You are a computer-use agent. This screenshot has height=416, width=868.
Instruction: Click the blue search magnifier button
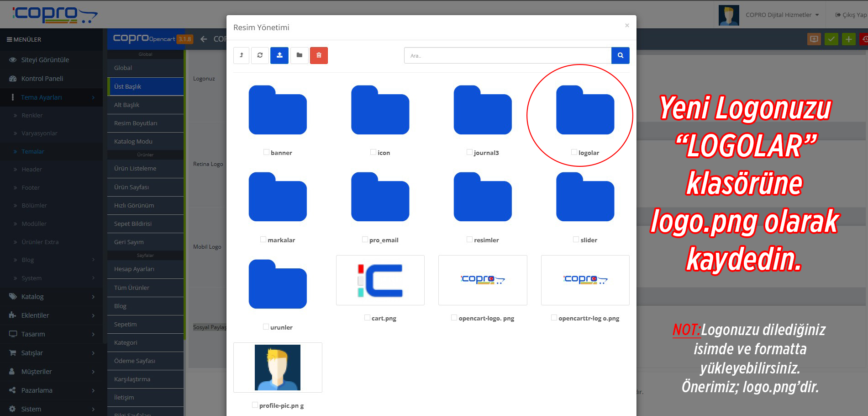pos(620,55)
